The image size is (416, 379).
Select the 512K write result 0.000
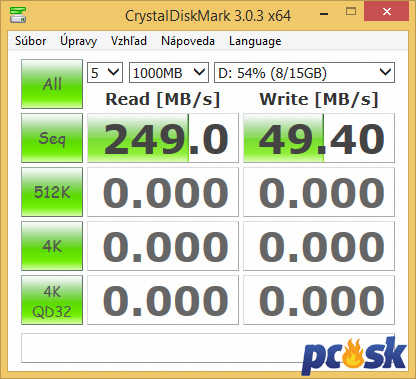(319, 192)
